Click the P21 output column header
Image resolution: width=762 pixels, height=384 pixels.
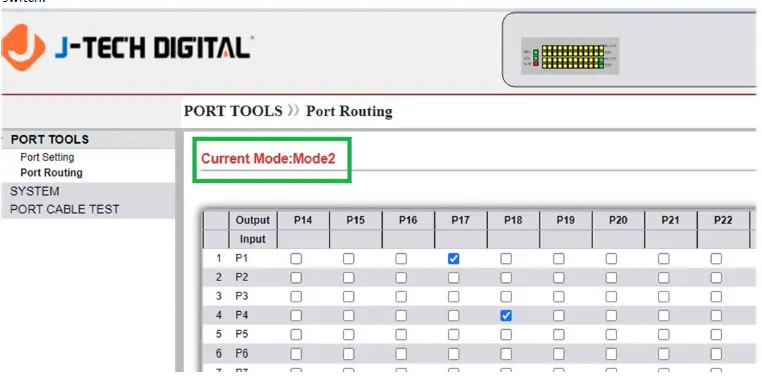[x=670, y=220]
